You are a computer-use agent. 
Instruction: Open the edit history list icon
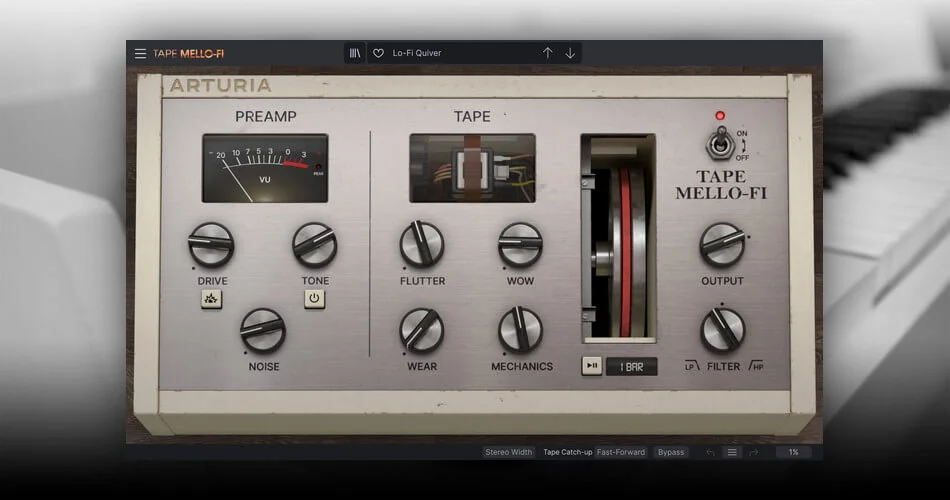point(732,452)
